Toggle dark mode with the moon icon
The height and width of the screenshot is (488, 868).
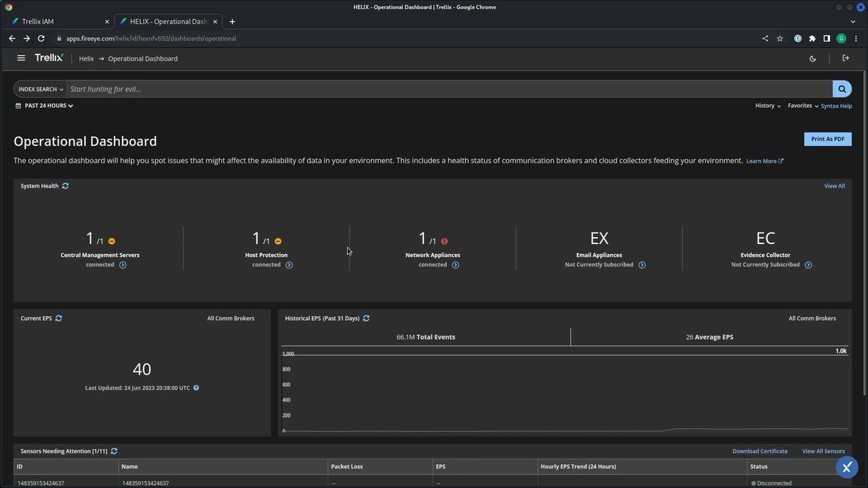pos(812,58)
